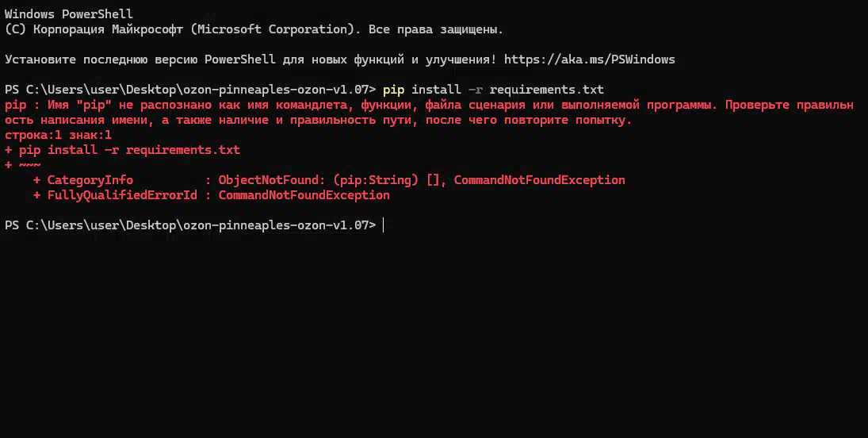
Task: Click the blinking cursor at the last prompt
Action: click(x=383, y=225)
